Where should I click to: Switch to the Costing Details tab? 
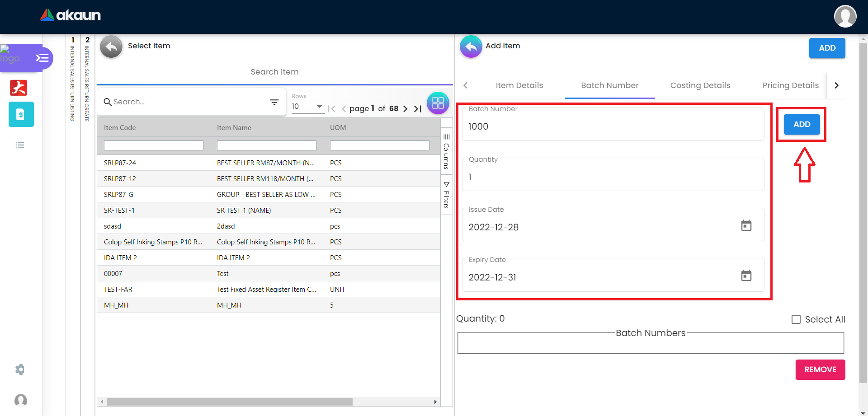click(700, 85)
